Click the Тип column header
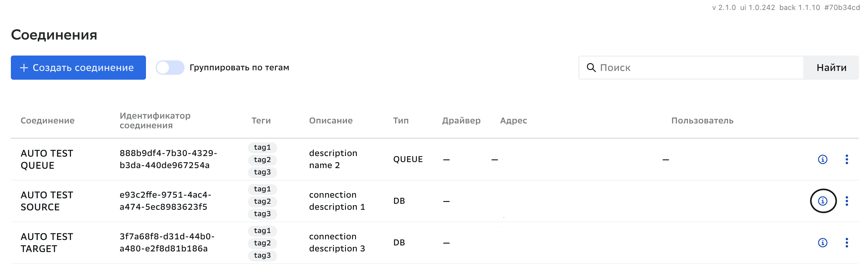The image size is (868, 265). pyautogui.click(x=401, y=121)
